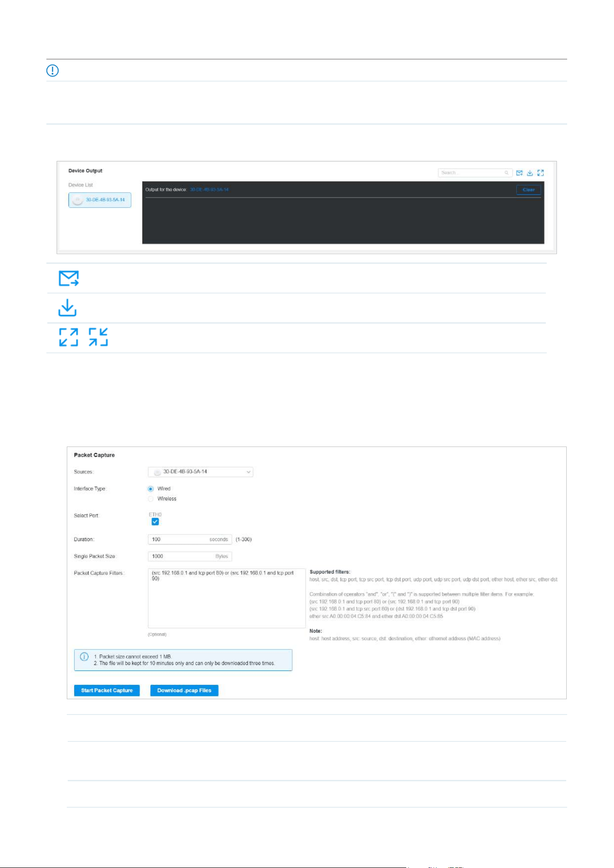Click the large envelope icon in the icon legend
The height and width of the screenshot is (868, 614).
click(69, 278)
